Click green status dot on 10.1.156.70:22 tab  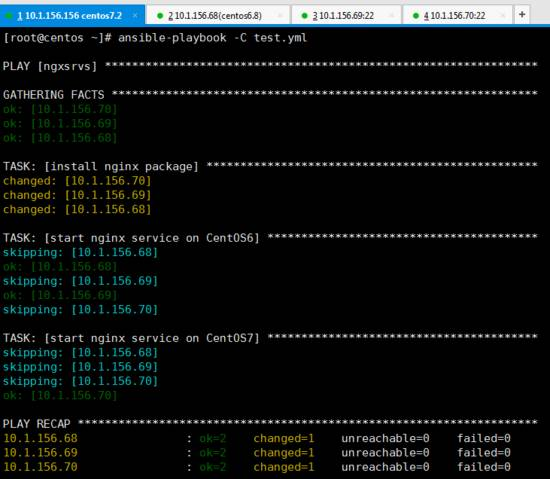click(x=416, y=15)
